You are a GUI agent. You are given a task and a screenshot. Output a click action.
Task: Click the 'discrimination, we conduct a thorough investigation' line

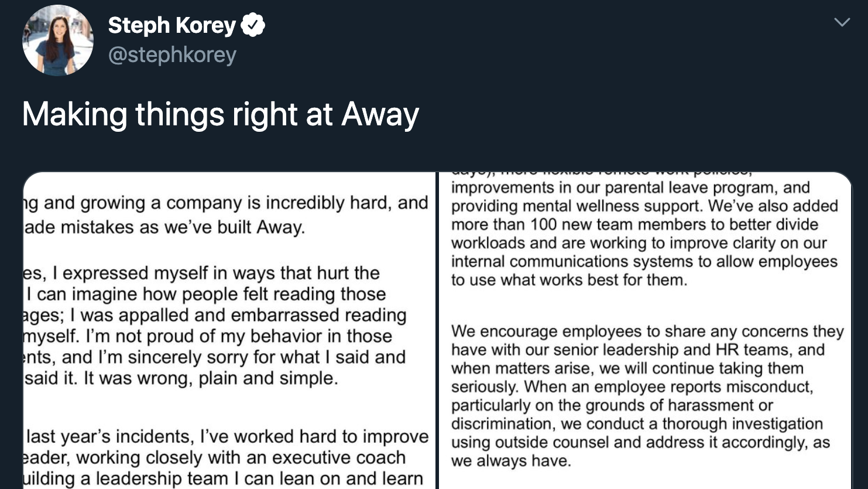[x=637, y=424]
